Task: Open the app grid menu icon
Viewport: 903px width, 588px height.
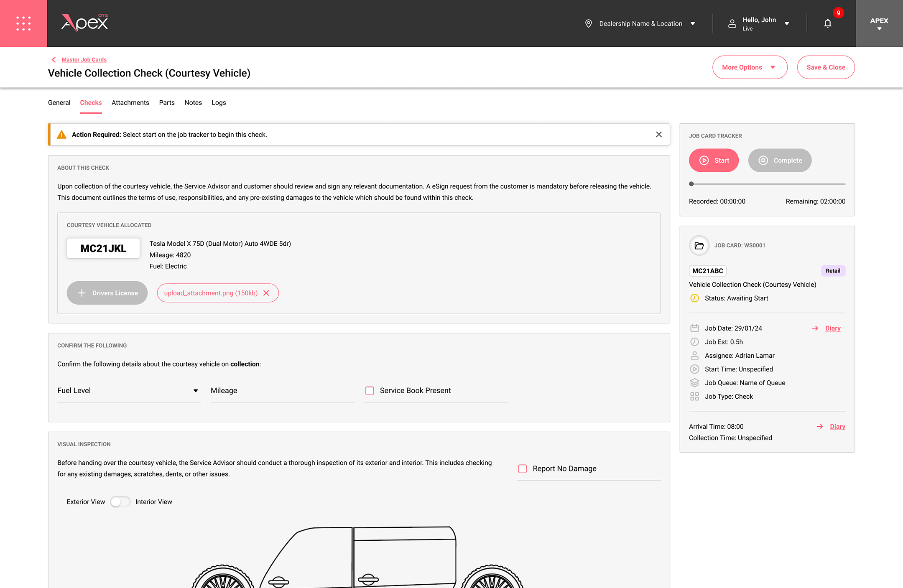Action: pos(23,23)
